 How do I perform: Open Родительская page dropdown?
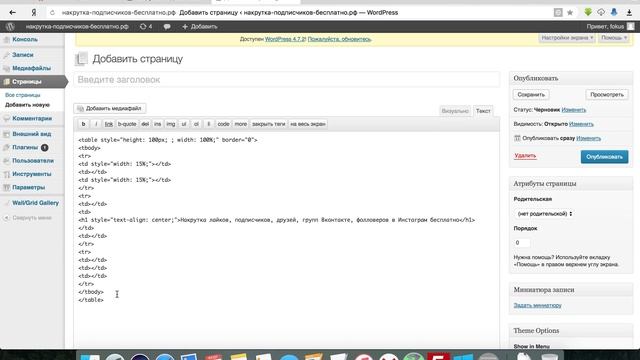(544, 213)
